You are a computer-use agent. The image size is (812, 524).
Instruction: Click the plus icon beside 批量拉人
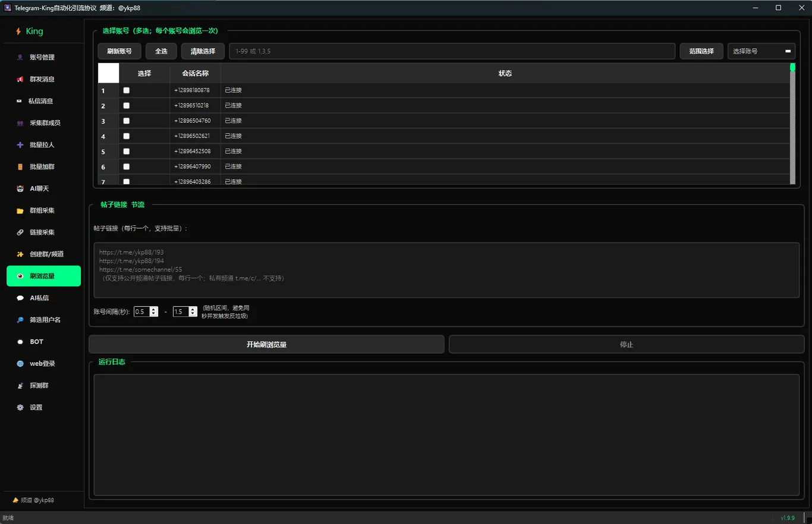(x=20, y=145)
